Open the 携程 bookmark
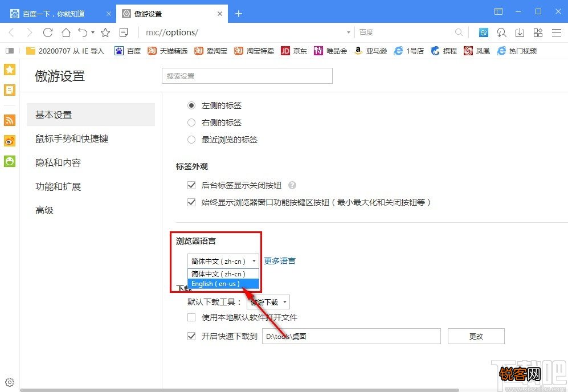 pyautogui.click(x=444, y=51)
